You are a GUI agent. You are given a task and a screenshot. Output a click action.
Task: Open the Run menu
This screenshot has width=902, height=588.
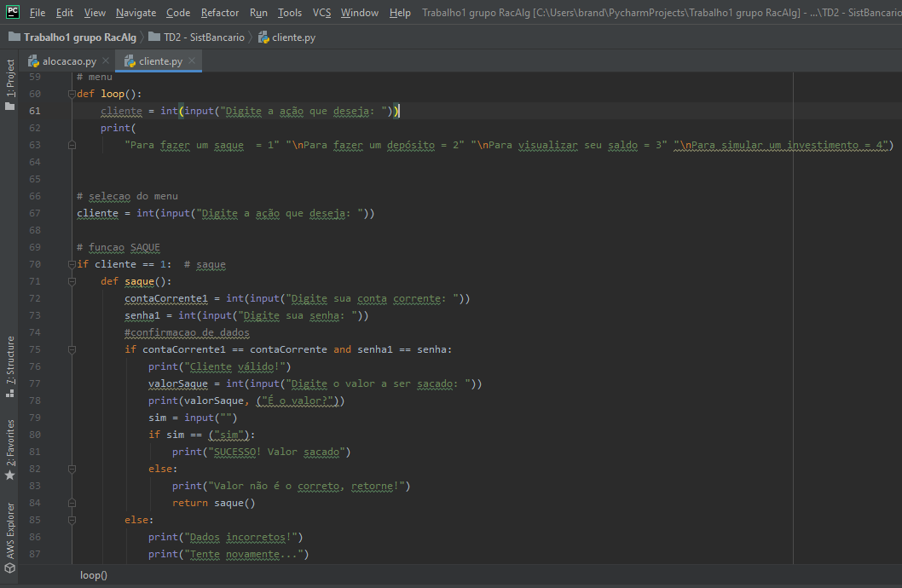coord(258,13)
